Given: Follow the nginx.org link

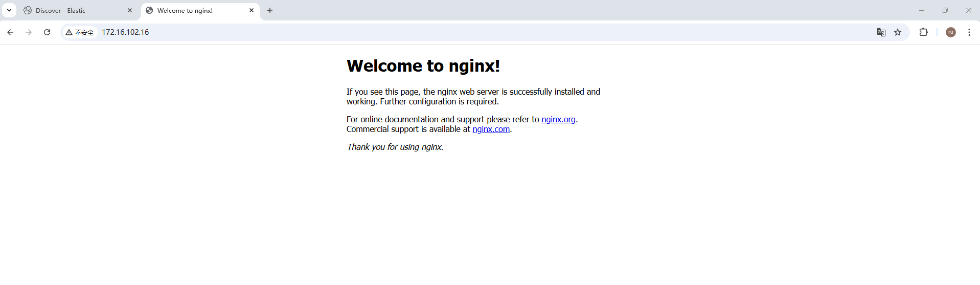Looking at the screenshot, I should pyautogui.click(x=558, y=119).
